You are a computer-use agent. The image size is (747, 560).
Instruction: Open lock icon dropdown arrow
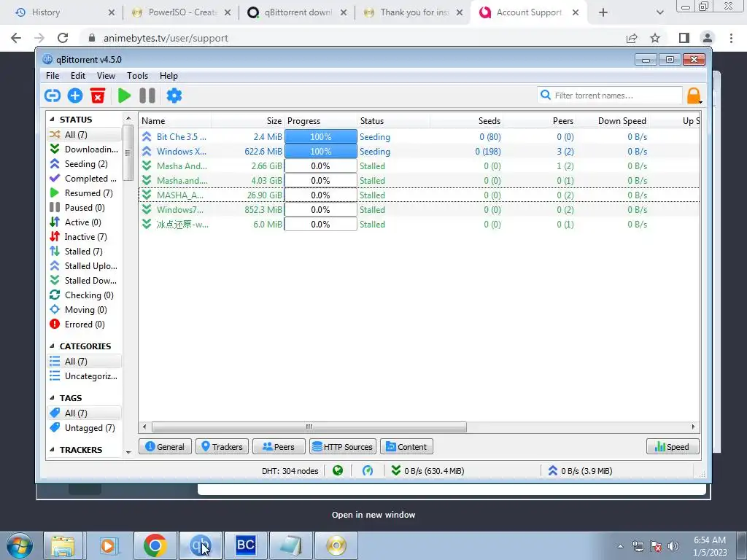click(x=700, y=101)
